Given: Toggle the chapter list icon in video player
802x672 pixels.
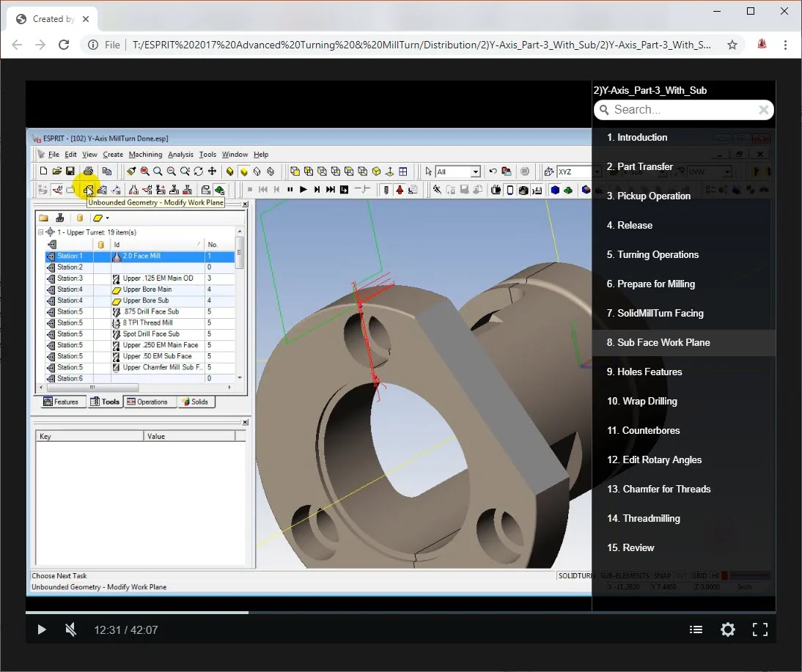Looking at the screenshot, I should [696, 629].
